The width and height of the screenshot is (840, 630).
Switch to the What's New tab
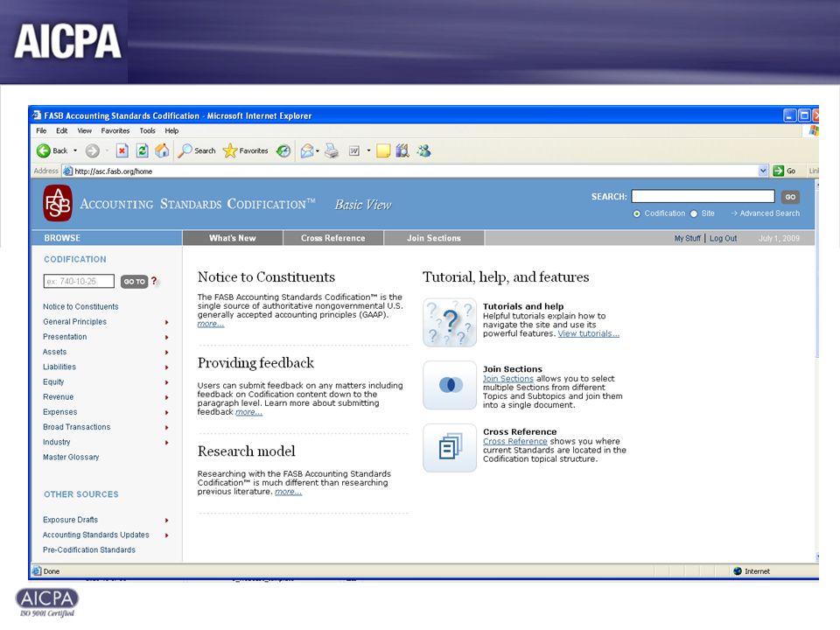point(233,238)
